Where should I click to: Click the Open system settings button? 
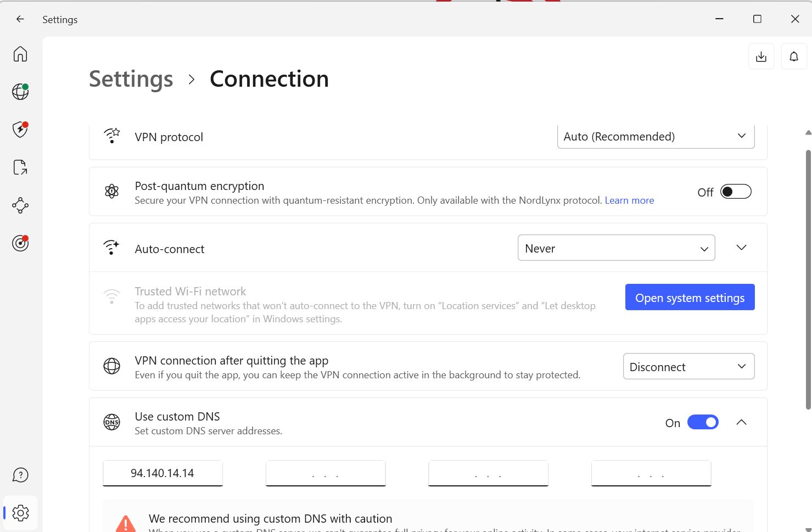(690, 298)
